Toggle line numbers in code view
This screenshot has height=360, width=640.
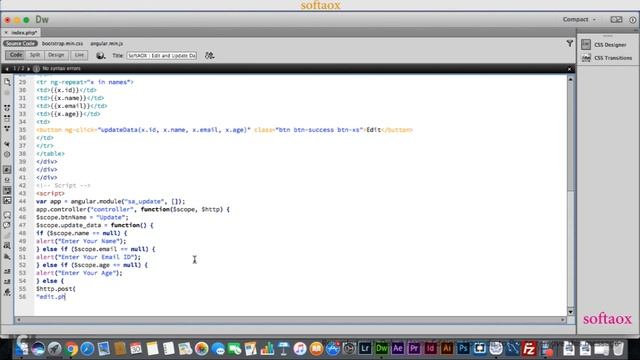pos(7,170)
